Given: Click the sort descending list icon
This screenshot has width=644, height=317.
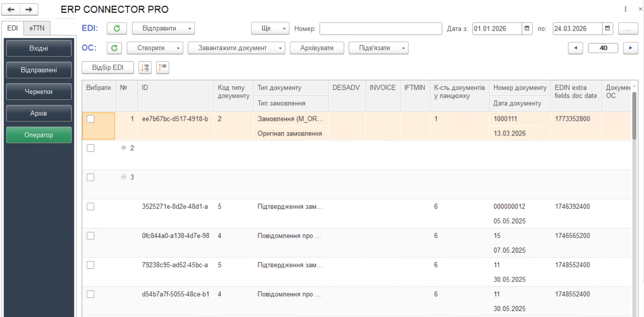Looking at the screenshot, I should coord(145,68).
